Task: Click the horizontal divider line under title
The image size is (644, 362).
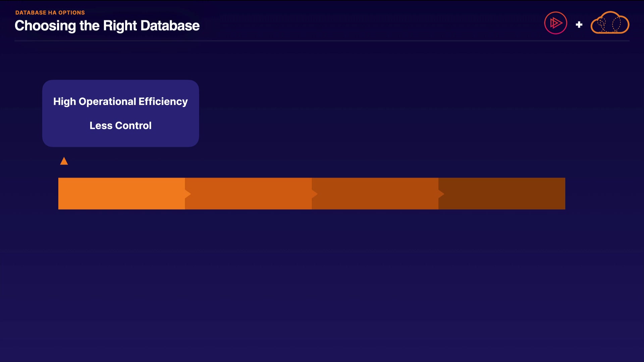Action: (322, 41)
